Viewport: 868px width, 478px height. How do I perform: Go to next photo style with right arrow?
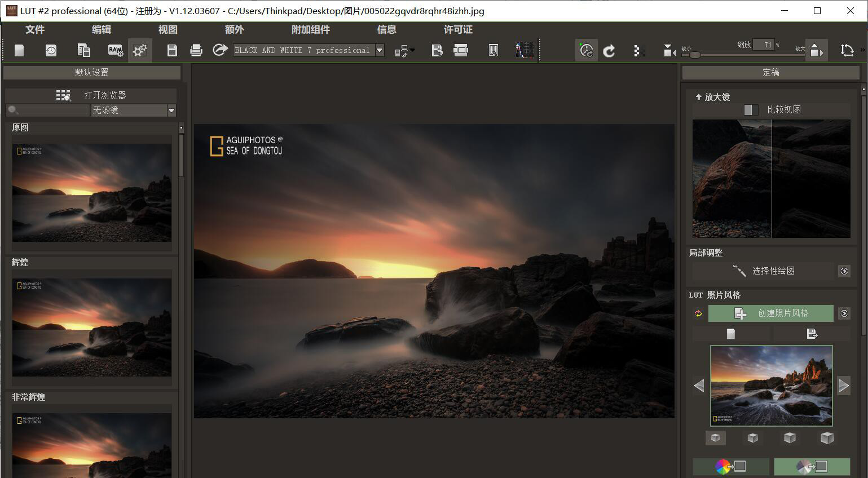click(844, 386)
